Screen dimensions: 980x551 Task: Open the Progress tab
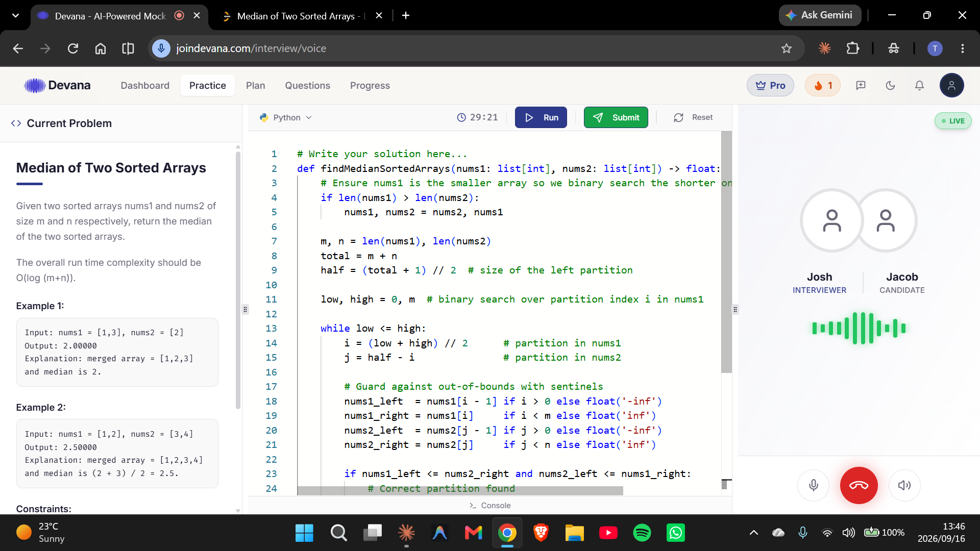tap(370, 85)
